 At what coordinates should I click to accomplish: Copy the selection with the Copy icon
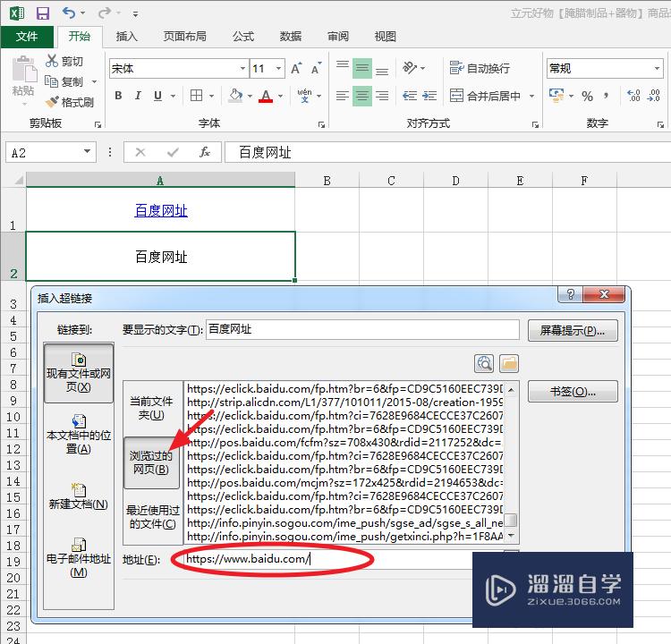[x=51, y=80]
